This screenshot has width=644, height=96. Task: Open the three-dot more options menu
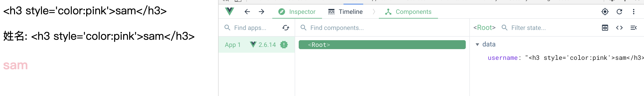[x=633, y=12]
